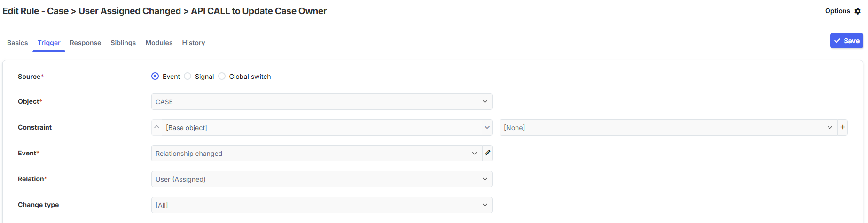Image resolution: width=868 pixels, height=223 pixels.
Task: Select the Event source radio button
Action: [x=155, y=76]
